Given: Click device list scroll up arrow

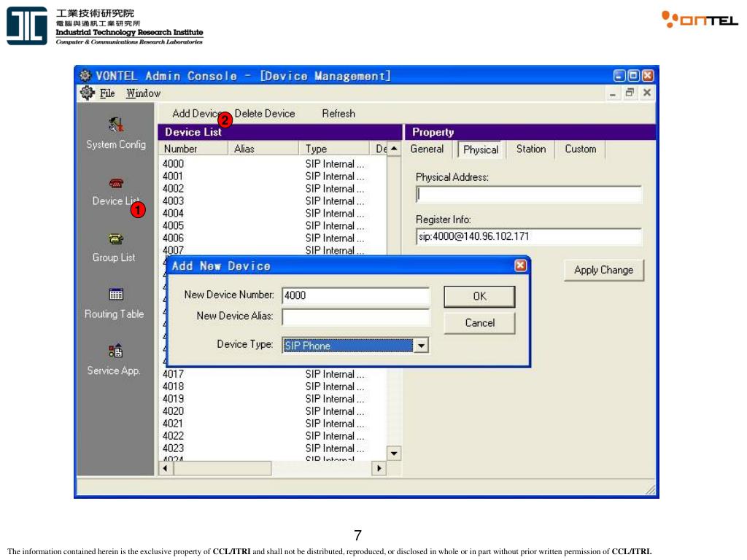Looking at the screenshot, I should point(394,149).
